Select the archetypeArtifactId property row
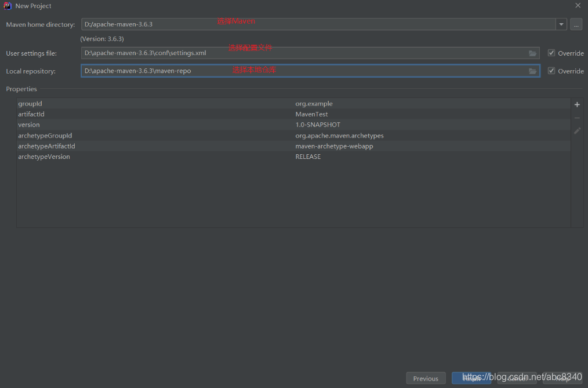The height and width of the screenshot is (388, 588). tap(293, 146)
